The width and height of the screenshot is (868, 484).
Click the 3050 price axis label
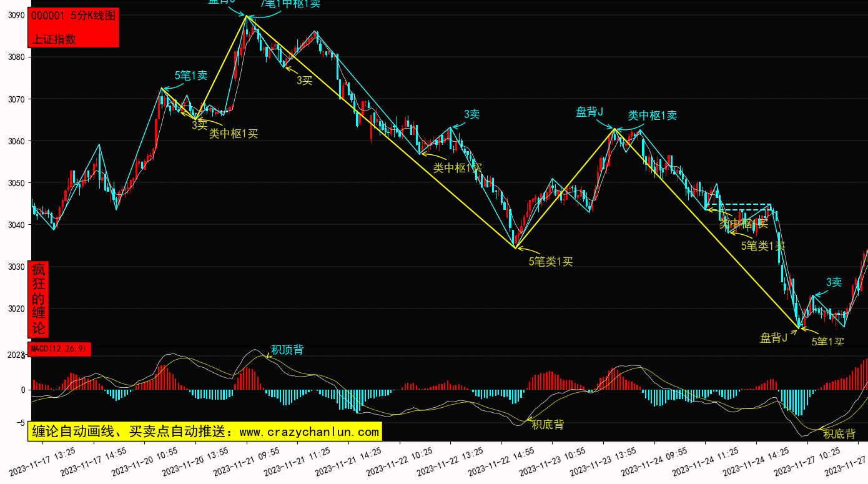click(16, 182)
